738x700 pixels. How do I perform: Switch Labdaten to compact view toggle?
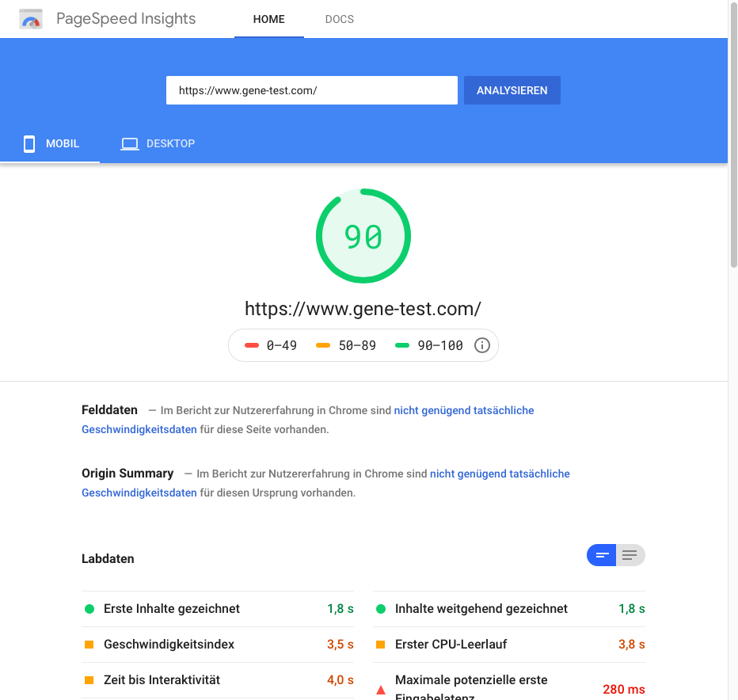click(x=601, y=555)
